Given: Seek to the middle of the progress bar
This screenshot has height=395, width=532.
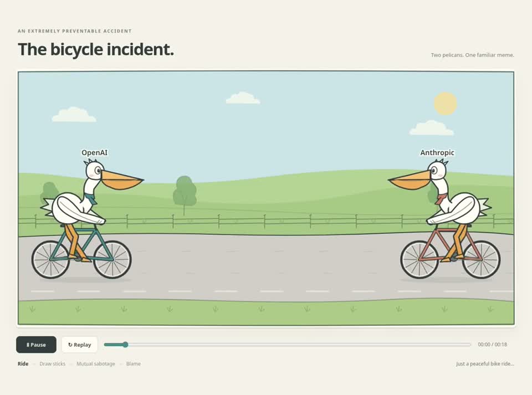Looking at the screenshot, I should [x=288, y=345].
